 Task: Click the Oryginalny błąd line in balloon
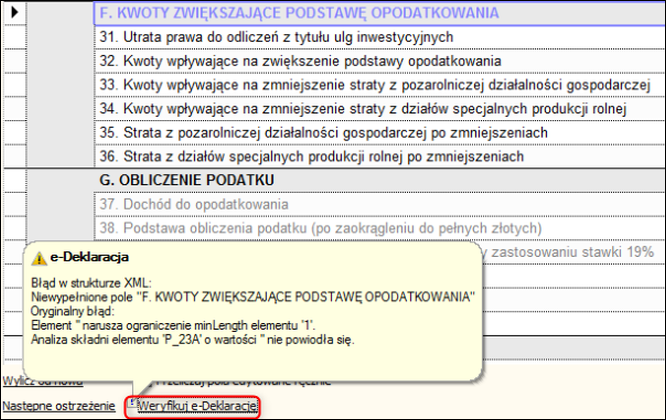(x=73, y=311)
